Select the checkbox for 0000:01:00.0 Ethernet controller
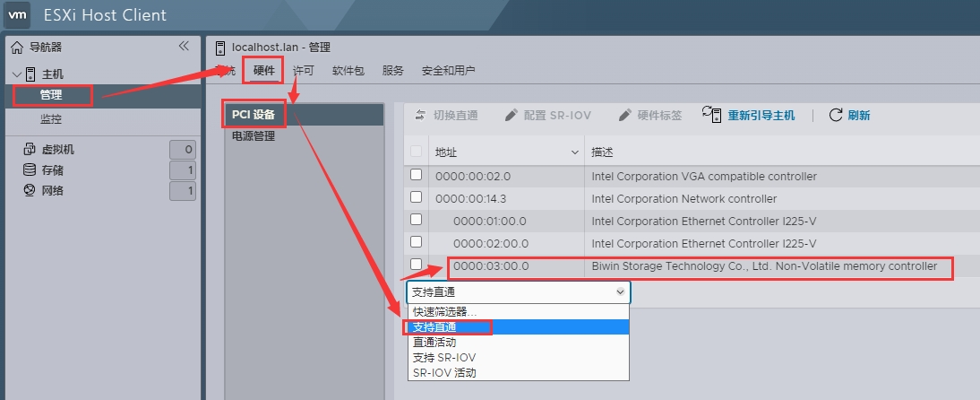 pos(416,220)
